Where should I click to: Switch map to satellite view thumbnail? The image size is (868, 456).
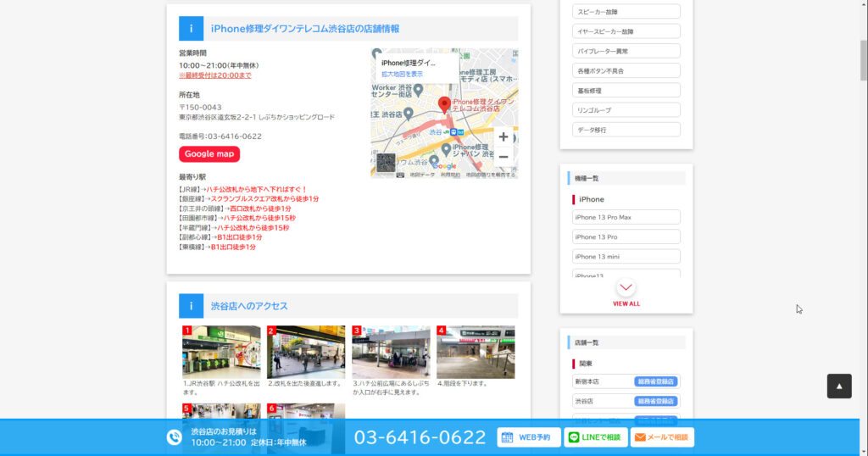(386, 163)
